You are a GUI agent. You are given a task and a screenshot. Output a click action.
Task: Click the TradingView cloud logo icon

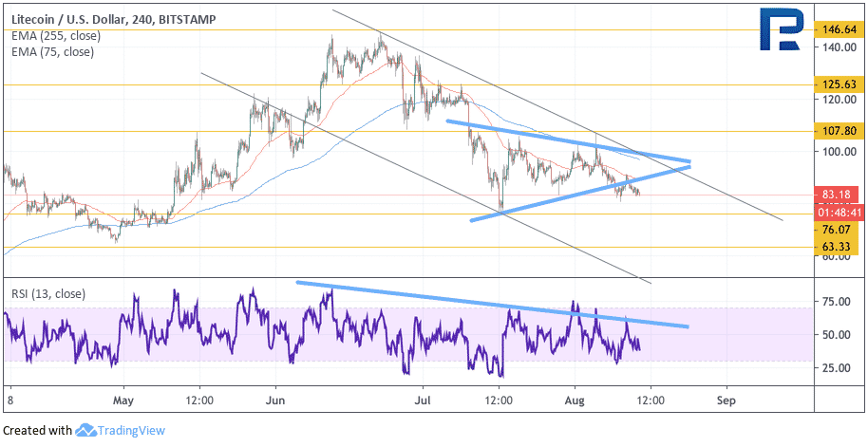(x=85, y=430)
